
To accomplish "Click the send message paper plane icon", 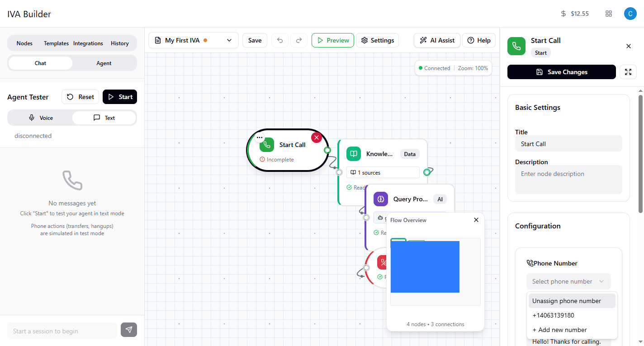I will pos(129,330).
